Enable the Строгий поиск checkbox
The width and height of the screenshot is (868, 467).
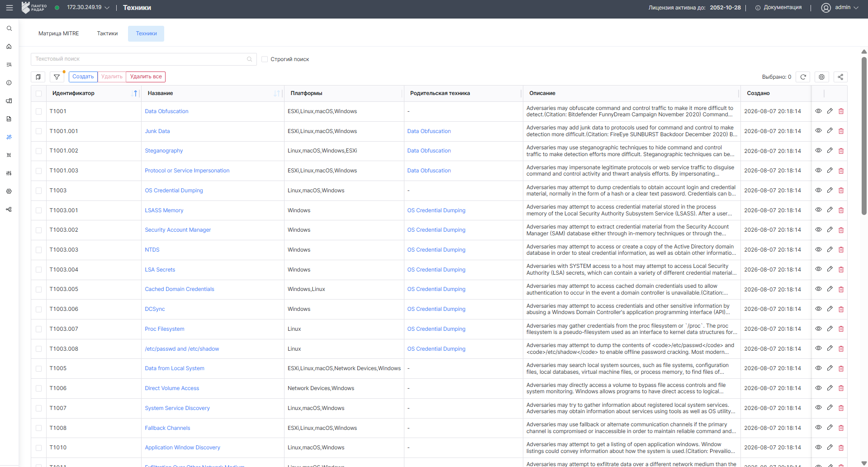pos(265,59)
